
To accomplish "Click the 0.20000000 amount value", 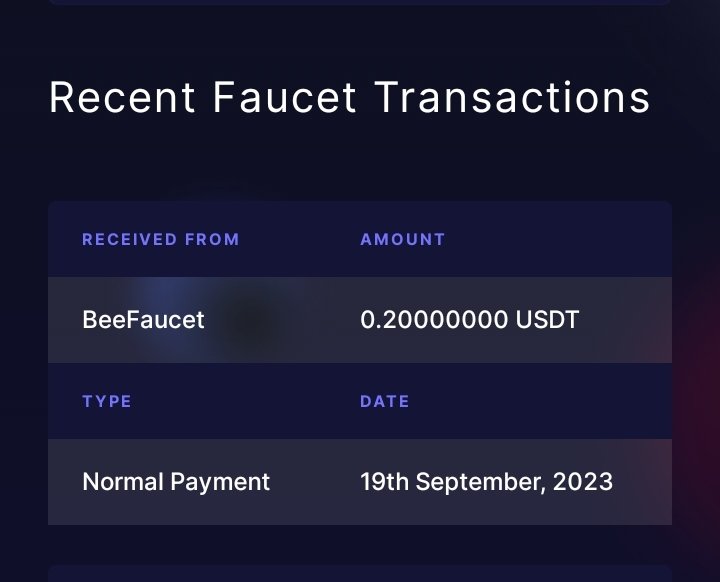I will coord(434,320).
